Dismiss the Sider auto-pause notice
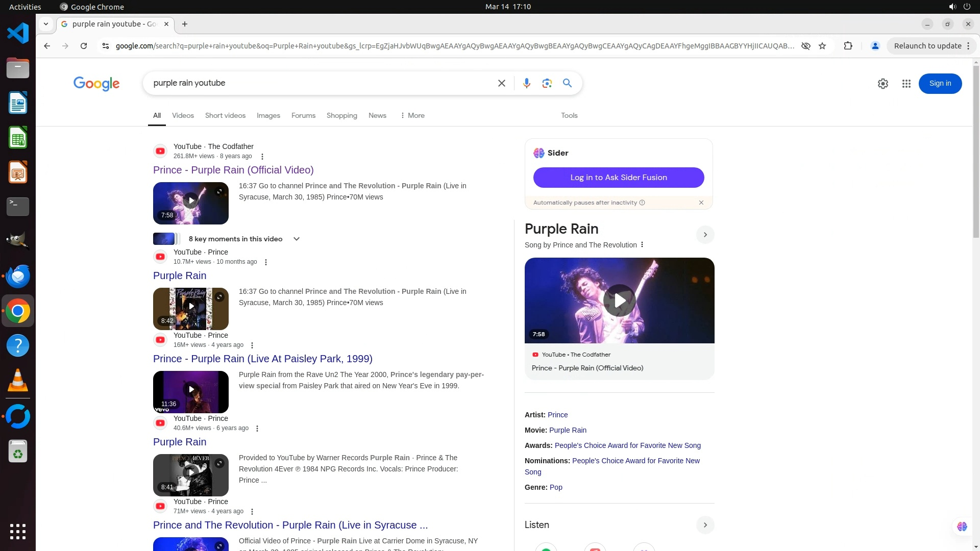Image resolution: width=980 pixels, height=551 pixels. pyautogui.click(x=701, y=203)
